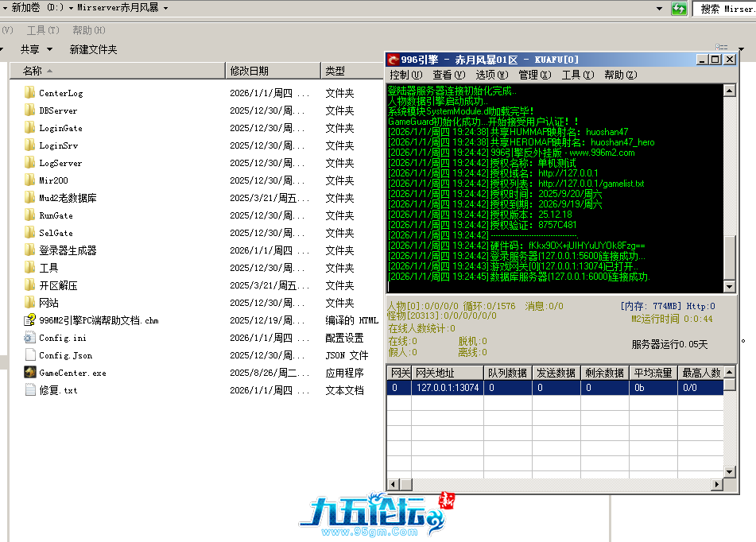Click the green refresh icon beside address bar
The height and width of the screenshot is (542, 756).
pos(679,8)
